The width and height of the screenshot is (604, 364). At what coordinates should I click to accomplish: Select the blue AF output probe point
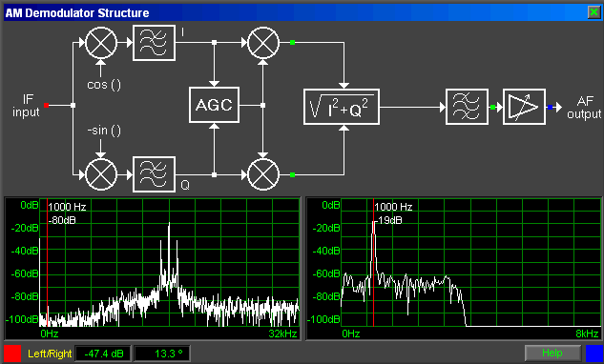[550, 108]
